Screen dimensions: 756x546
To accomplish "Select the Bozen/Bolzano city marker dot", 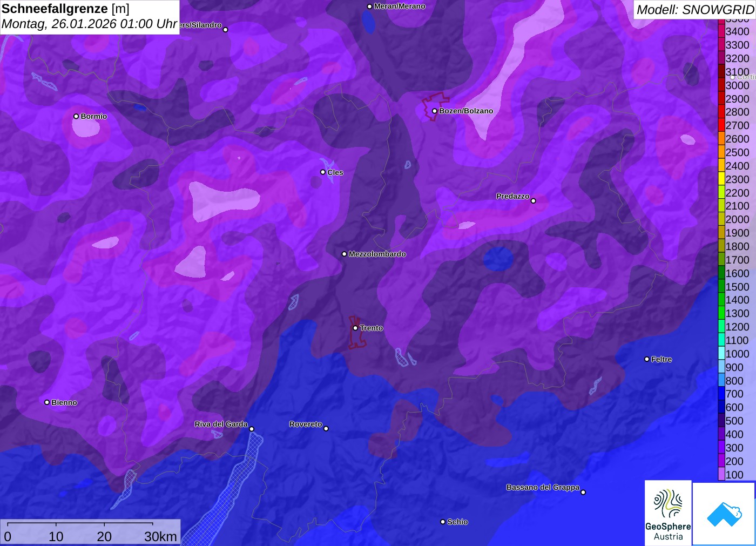I will tap(434, 111).
